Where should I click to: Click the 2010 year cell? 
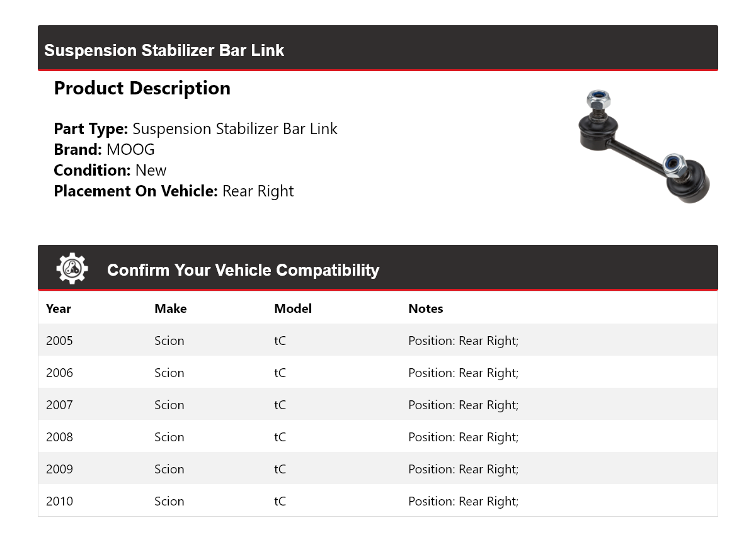click(x=59, y=501)
